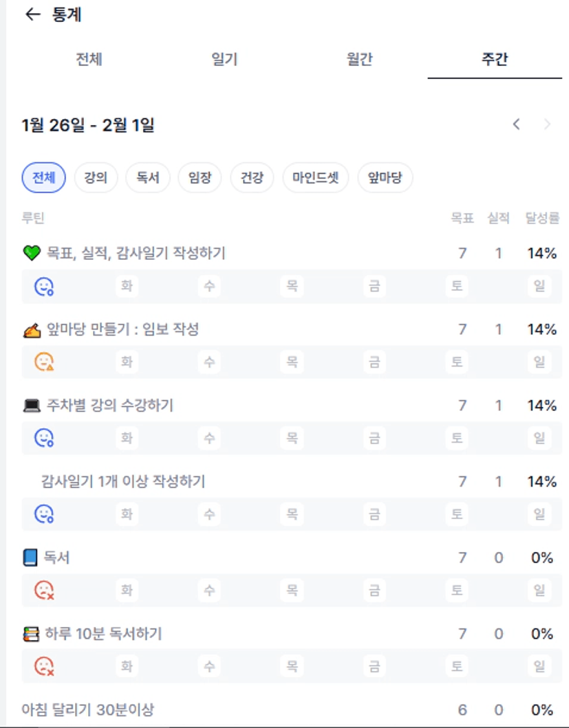Click blue smiley face in 목표, 실적, 감사일기 row
Screen dimensions: 569x728
coord(44,286)
